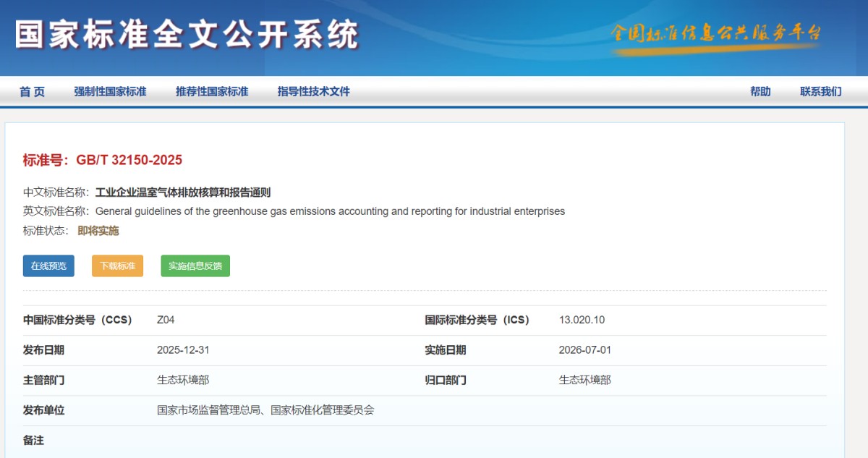Click the 发布单位 issuing organizations text
The height and width of the screenshot is (458, 868).
(x=265, y=410)
